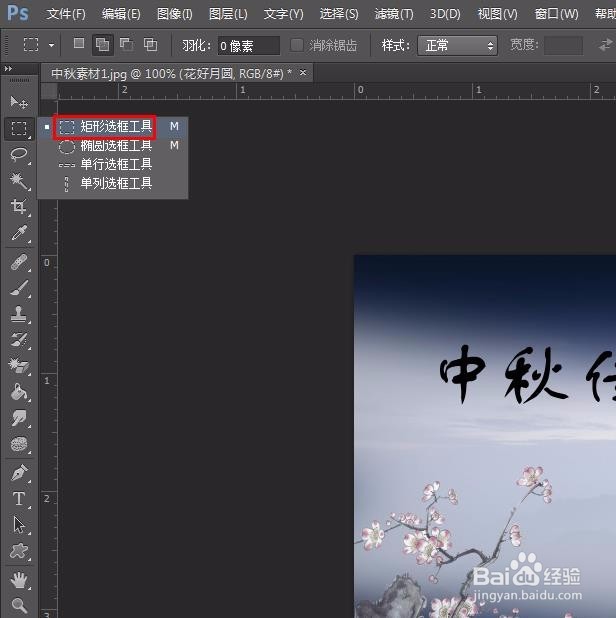Open the 窗口(W) menu
This screenshot has height=618, width=616.
point(556,15)
